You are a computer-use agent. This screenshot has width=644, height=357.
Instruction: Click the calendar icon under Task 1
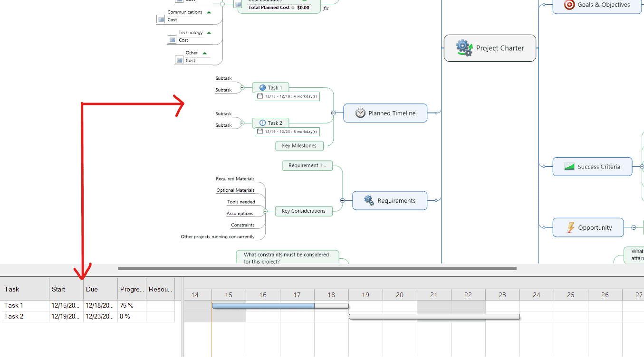[260, 96]
